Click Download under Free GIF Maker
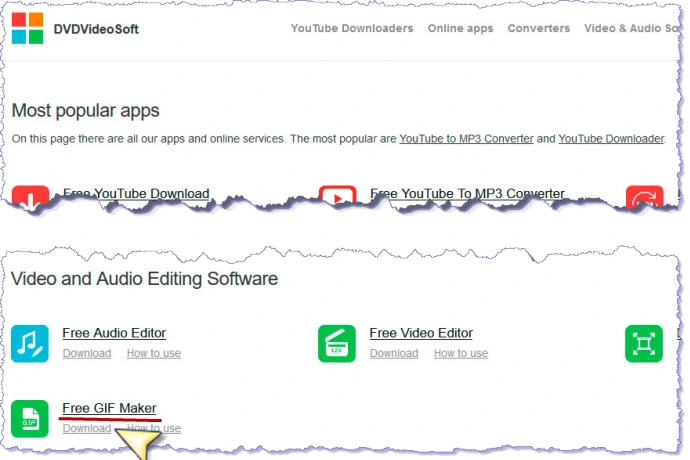Screen dimensions: 690x460 click(x=87, y=428)
